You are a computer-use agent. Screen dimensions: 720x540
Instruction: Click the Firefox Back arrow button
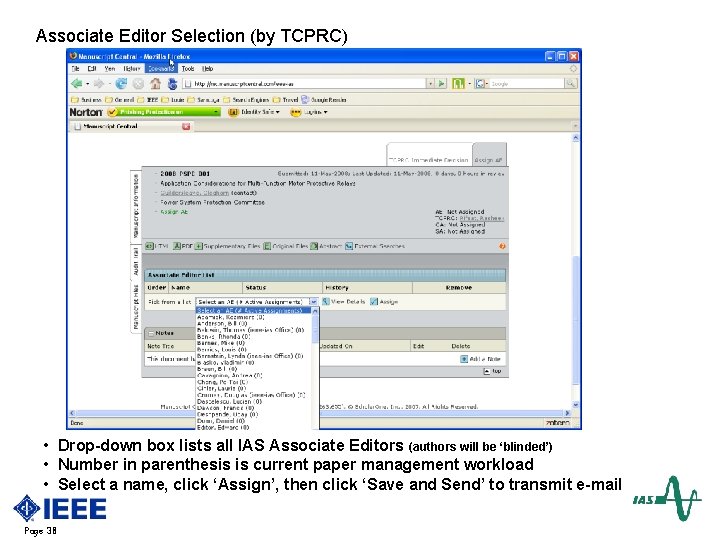click(76, 84)
